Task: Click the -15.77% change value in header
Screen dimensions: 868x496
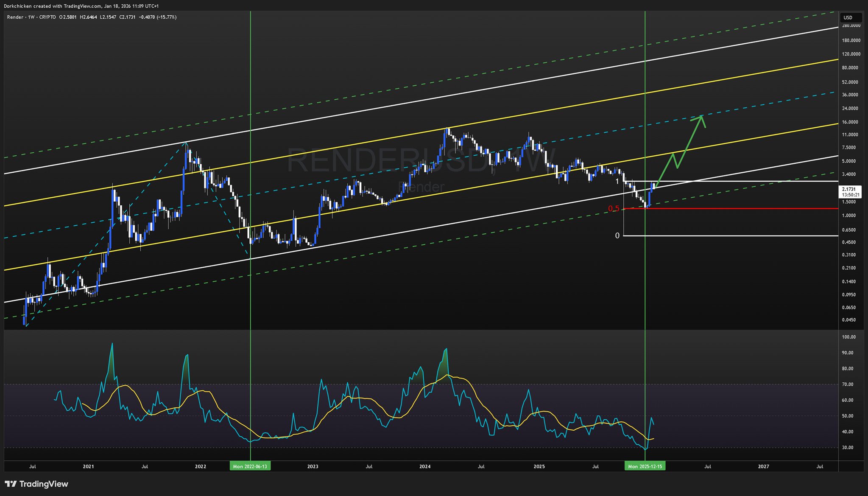Action: (166, 17)
